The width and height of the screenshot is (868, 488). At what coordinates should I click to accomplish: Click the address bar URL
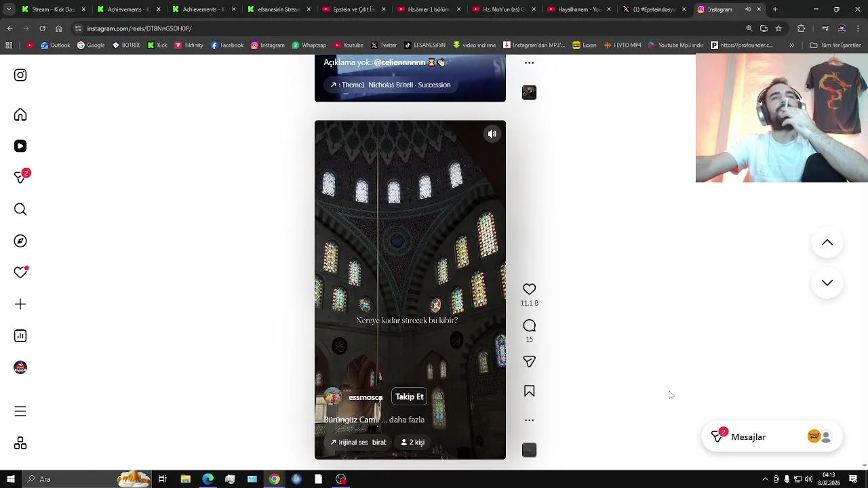coord(139,28)
